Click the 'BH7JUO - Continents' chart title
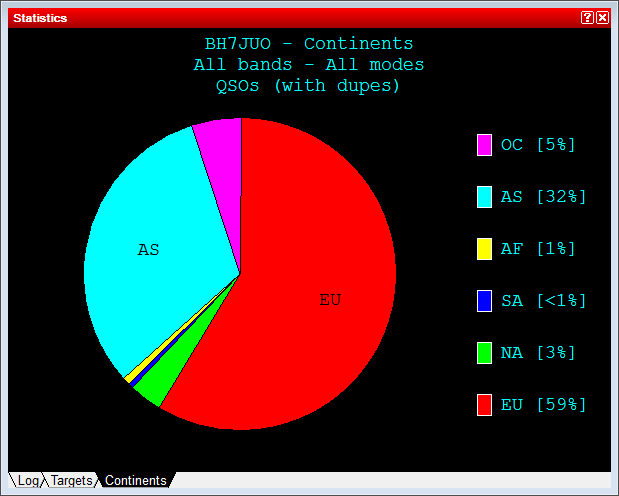This screenshot has height=496, width=619. click(x=308, y=44)
